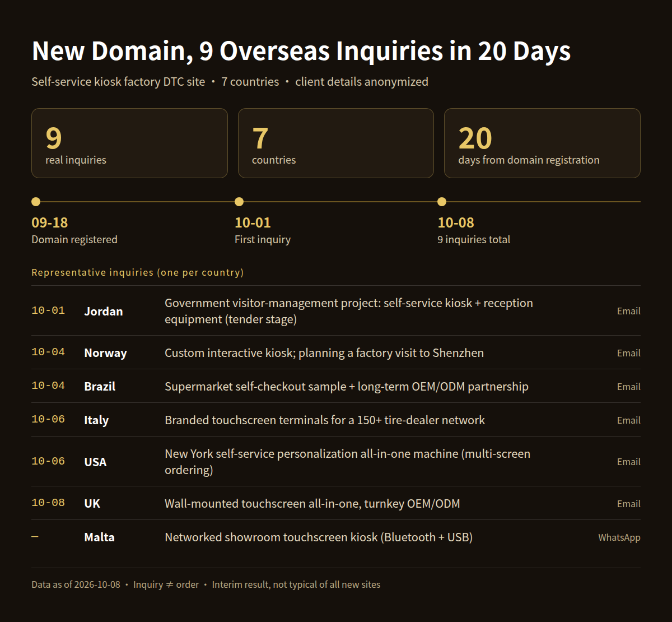The height and width of the screenshot is (622, 672).
Task: Click 'Email' in the Jordan row
Action: coord(628,311)
